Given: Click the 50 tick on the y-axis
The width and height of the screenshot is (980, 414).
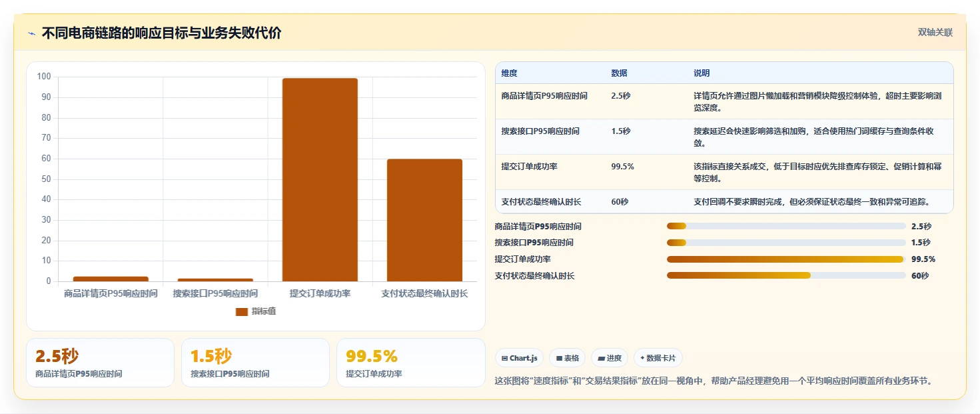Looking at the screenshot, I should 46,179.
